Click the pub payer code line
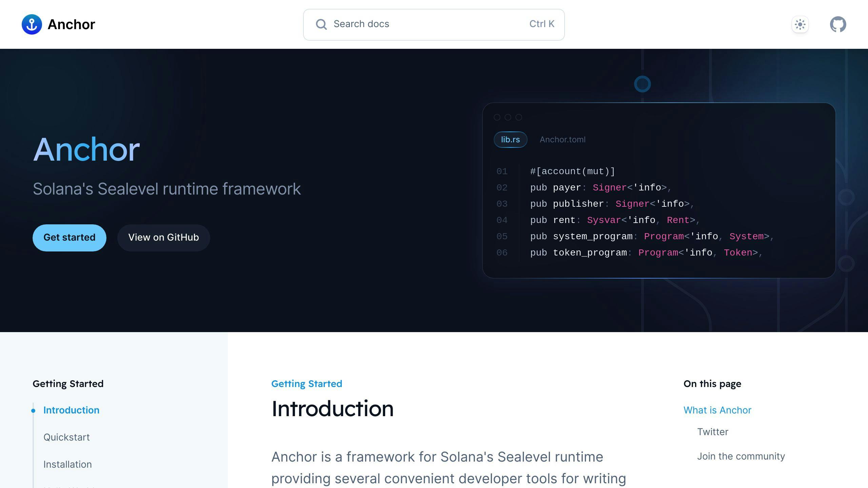The height and width of the screenshot is (488, 868). (x=601, y=188)
